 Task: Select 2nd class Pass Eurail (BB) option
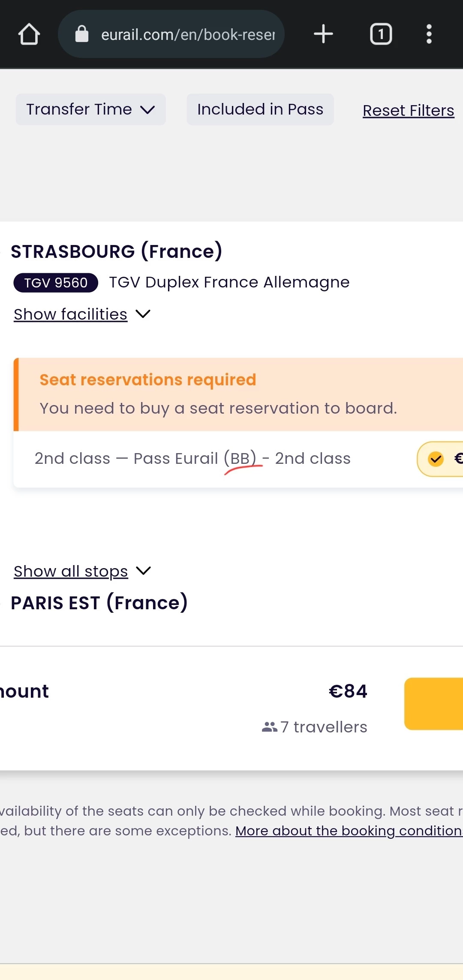click(x=192, y=459)
